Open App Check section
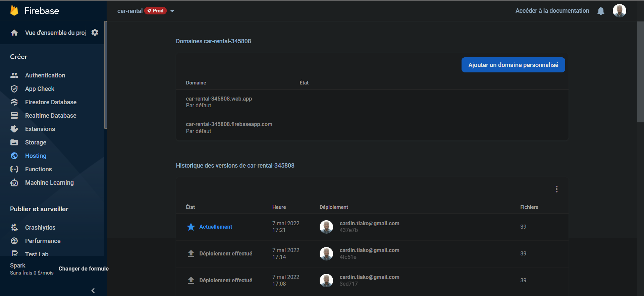644x296 pixels. [40, 89]
